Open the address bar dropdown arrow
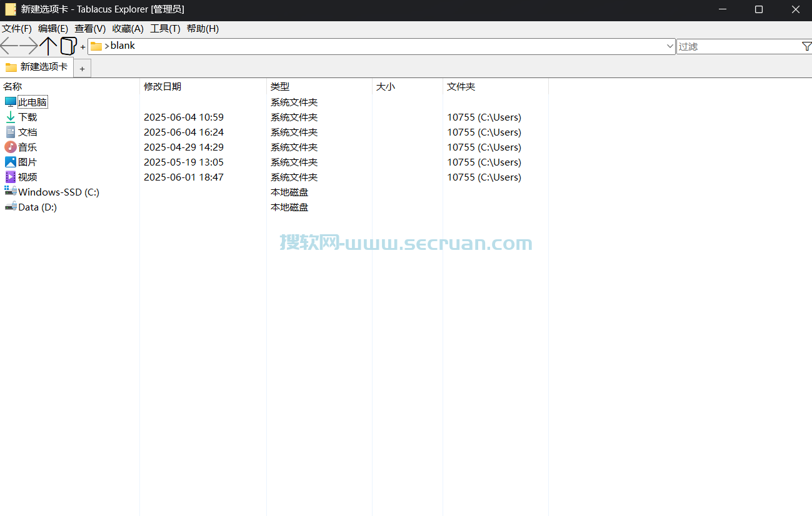Image resolution: width=812 pixels, height=516 pixels. pyautogui.click(x=670, y=46)
